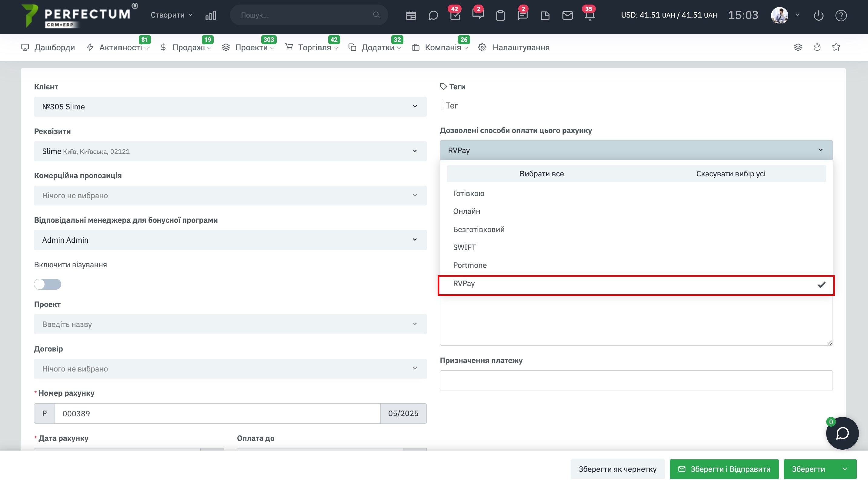
Task: Click the search magnifier icon
Action: pos(376,15)
